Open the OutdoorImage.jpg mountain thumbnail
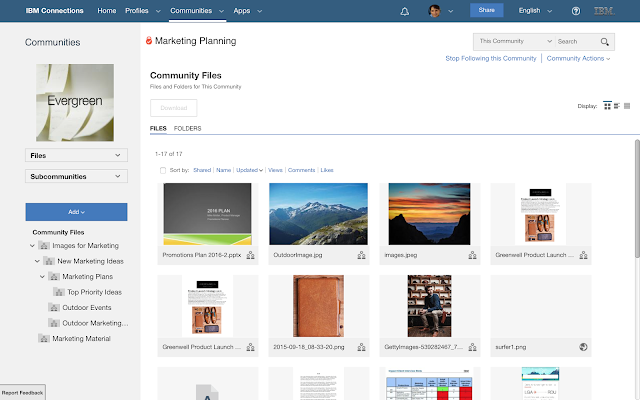This screenshot has width=640, height=400. [x=318, y=214]
